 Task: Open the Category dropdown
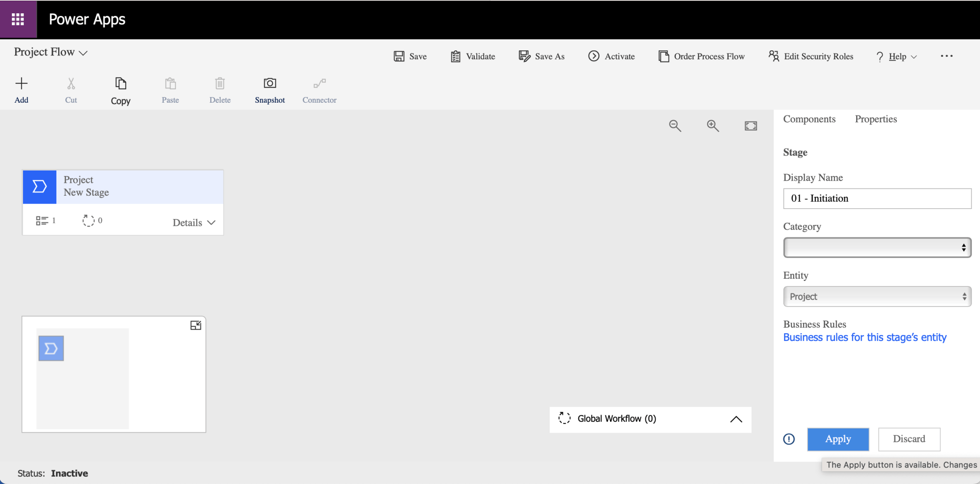click(x=877, y=247)
